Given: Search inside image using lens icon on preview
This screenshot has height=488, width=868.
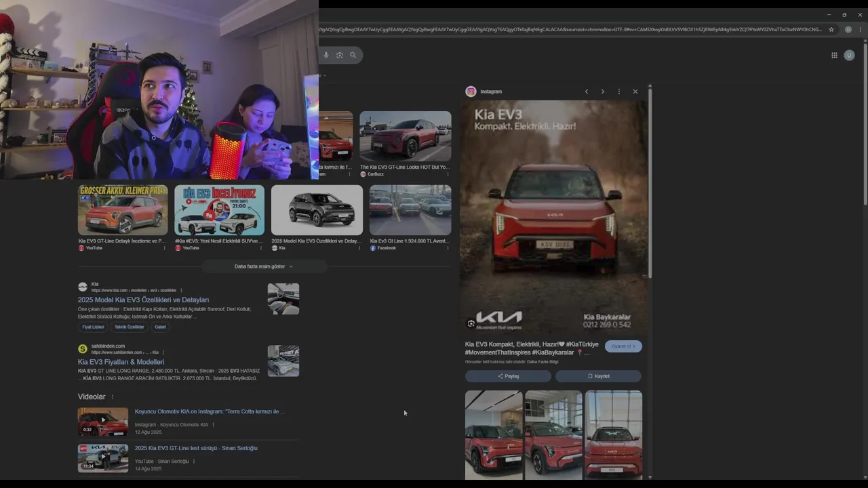Looking at the screenshot, I should pyautogui.click(x=471, y=323).
